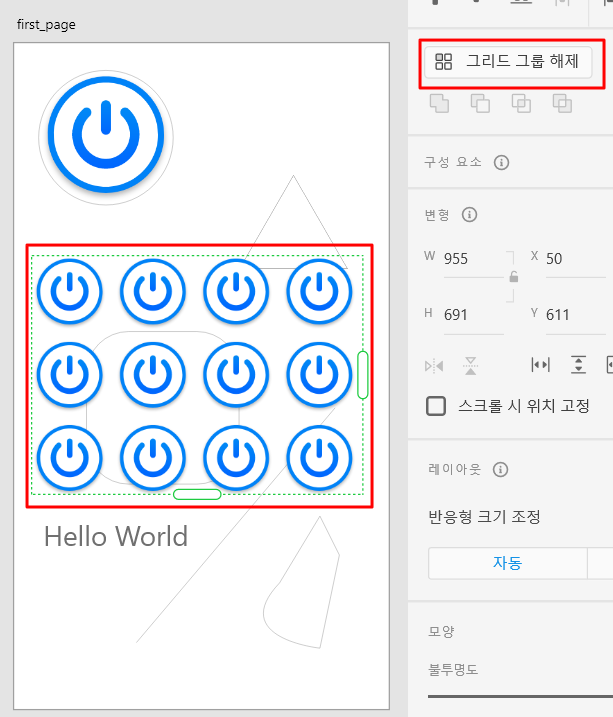Open the info icon next to 구성 요소
The image size is (613, 717).
[x=501, y=162]
